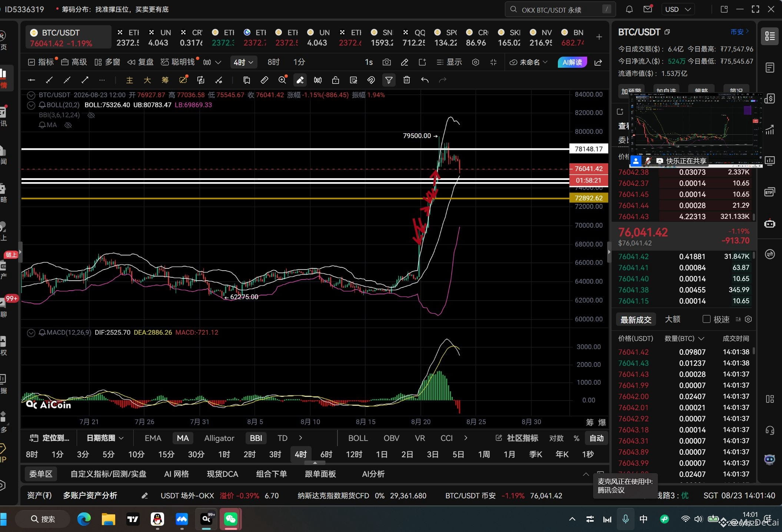Open the candlestick chart type dropdown
Image resolution: width=782 pixels, height=532 pixels.
tap(212, 62)
